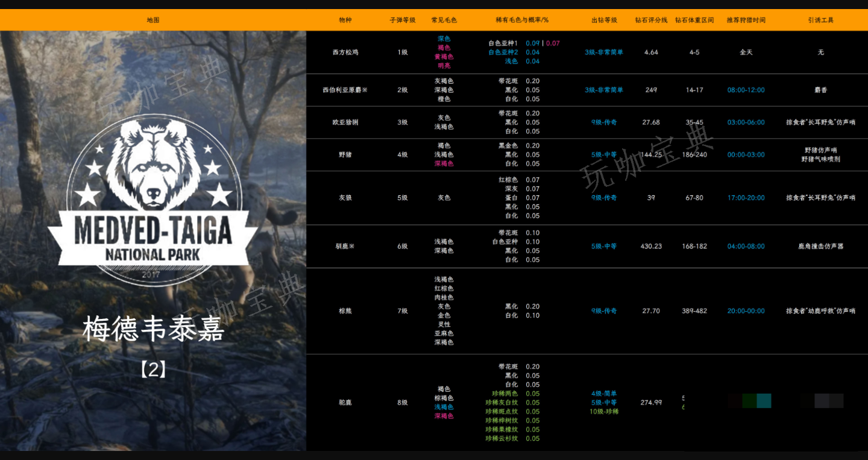Select the 梅德韦泰嘉 map title
Viewport: 868px width, 460px height.
153,329
